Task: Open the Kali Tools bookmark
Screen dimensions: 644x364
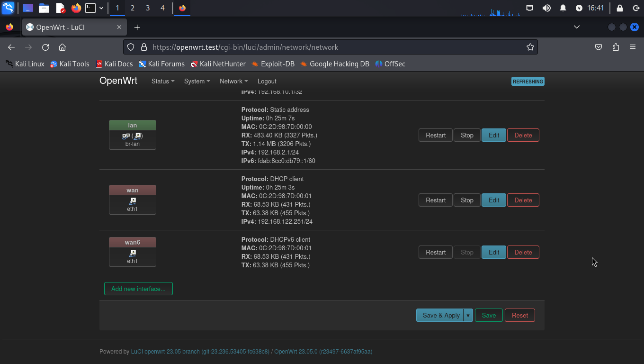Action: click(70, 64)
